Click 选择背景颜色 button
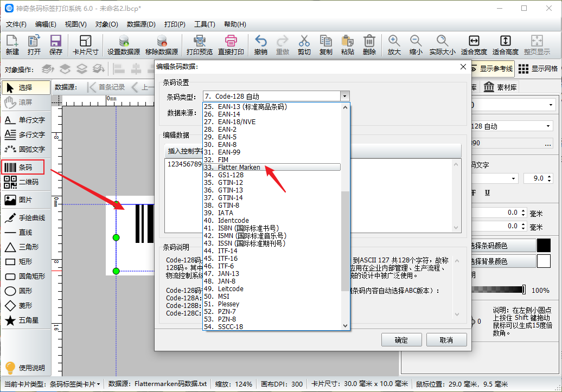The height and width of the screenshot is (392, 562). click(x=503, y=261)
